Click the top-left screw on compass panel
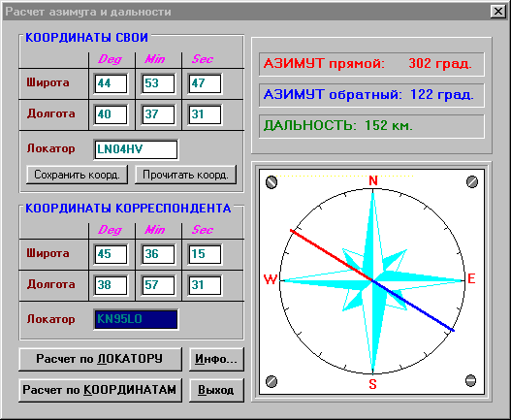Screen dimensions: 511x420 (271, 182)
